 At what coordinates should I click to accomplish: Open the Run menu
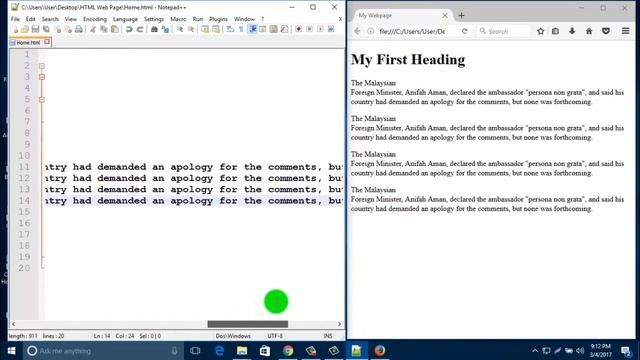tap(198, 19)
